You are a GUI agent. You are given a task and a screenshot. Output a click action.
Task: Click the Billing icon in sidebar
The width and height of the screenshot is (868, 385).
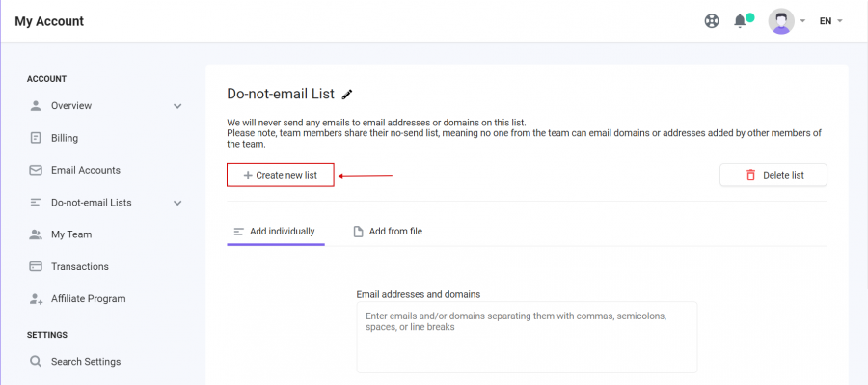[x=36, y=138]
